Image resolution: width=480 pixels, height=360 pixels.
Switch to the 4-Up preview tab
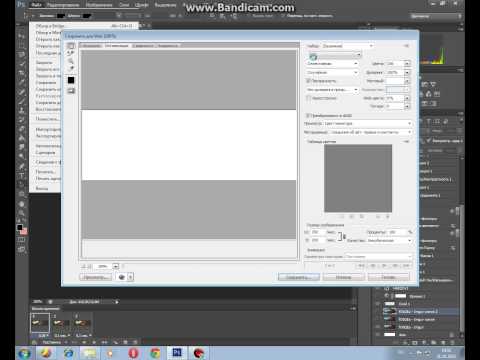(168, 45)
